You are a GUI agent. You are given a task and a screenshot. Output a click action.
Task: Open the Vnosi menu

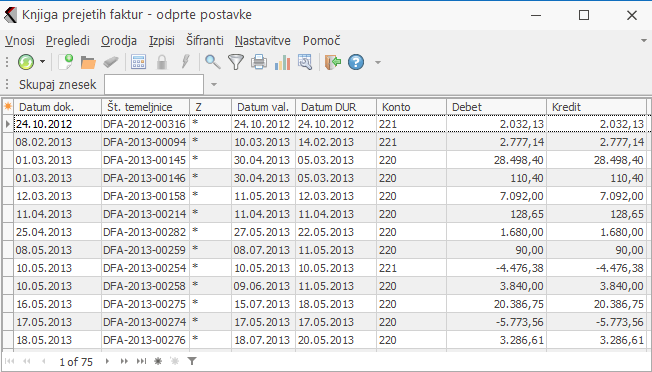pyautogui.click(x=20, y=41)
